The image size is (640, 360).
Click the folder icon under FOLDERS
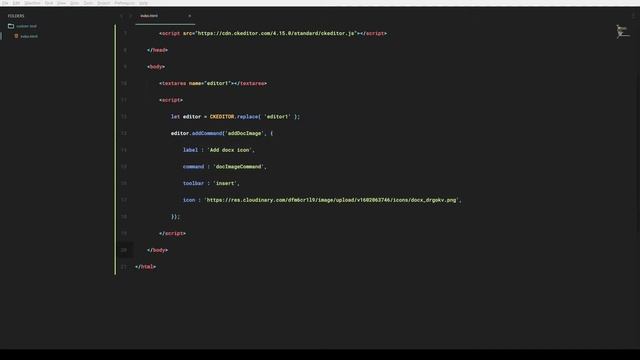(11, 26)
